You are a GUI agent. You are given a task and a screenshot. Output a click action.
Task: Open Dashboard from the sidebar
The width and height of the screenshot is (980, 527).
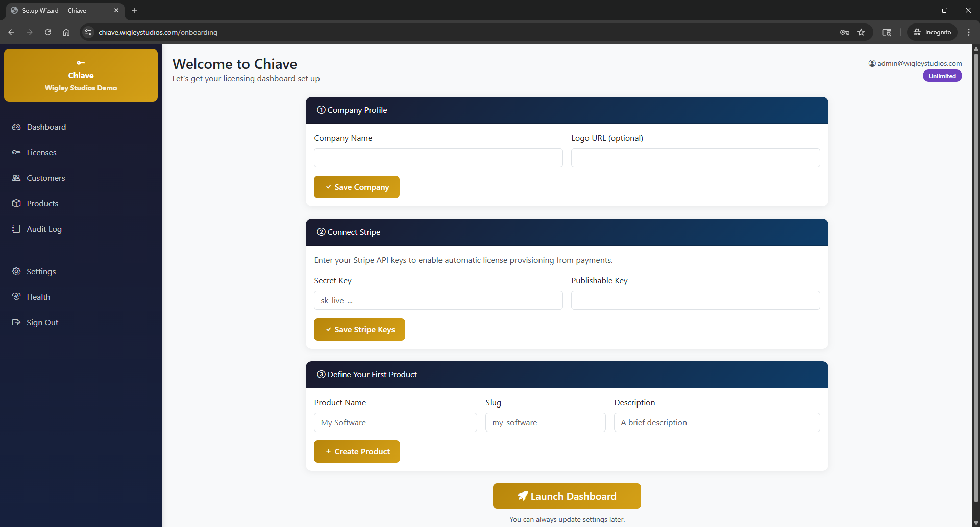tap(46, 127)
